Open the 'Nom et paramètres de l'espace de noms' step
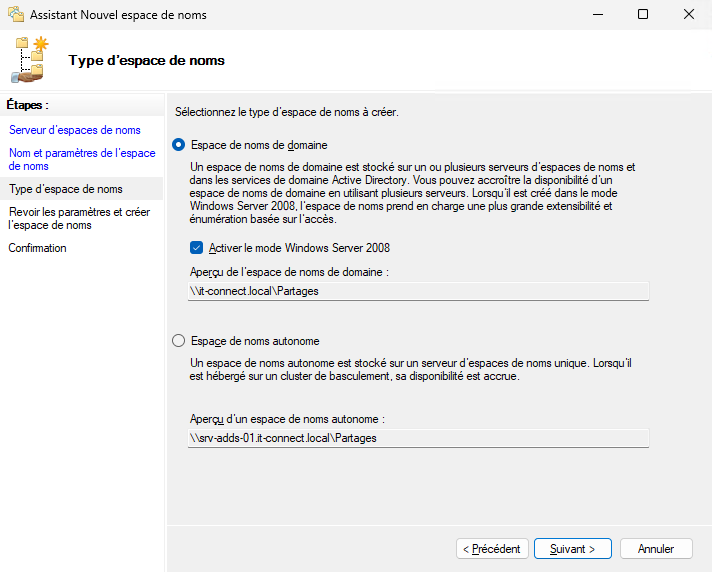Image resolution: width=712 pixels, height=572 pixels. (82, 159)
